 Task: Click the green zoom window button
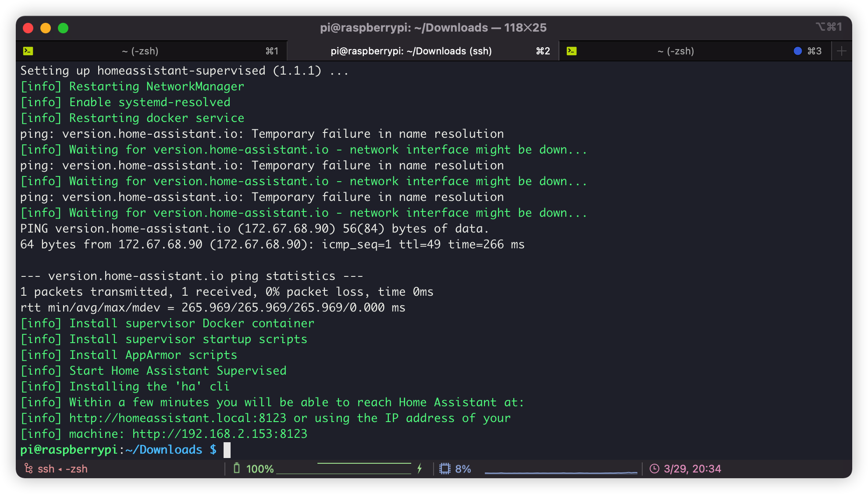(x=63, y=28)
